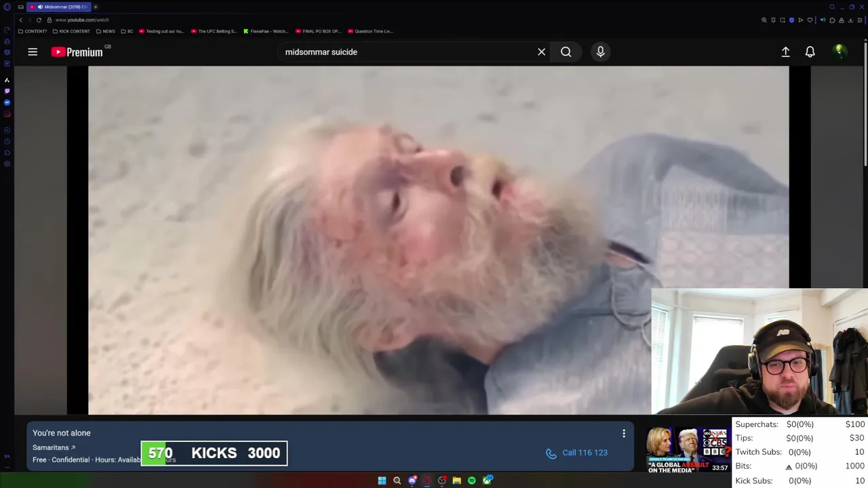Add page to bookmarks with heart
868x488 pixels.
(x=810, y=20)
